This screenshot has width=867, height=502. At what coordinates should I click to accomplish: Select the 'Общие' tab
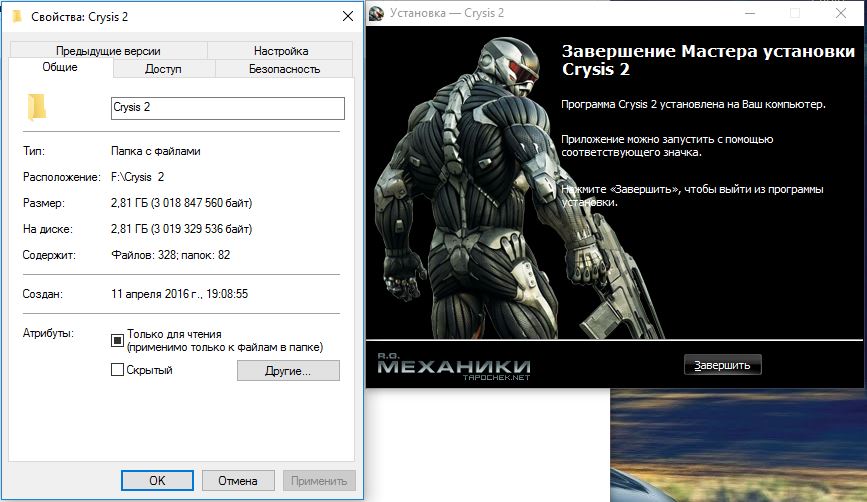tap(60, 67)
